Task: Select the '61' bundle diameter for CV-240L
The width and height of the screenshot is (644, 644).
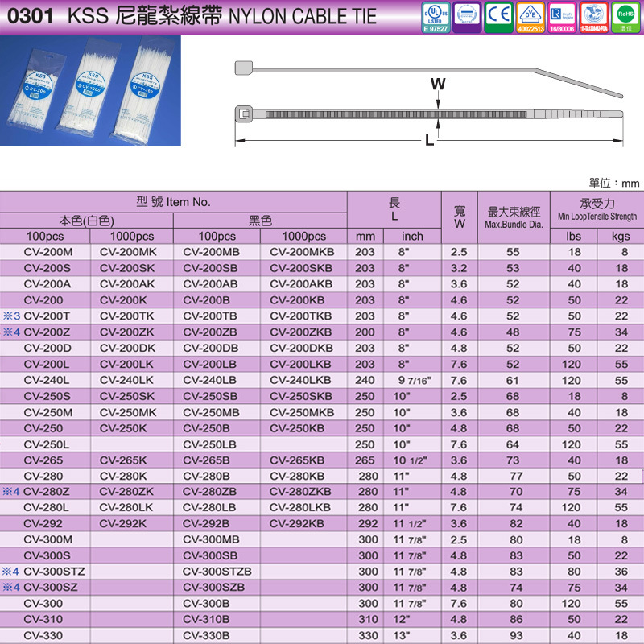Action: (512, 380)
